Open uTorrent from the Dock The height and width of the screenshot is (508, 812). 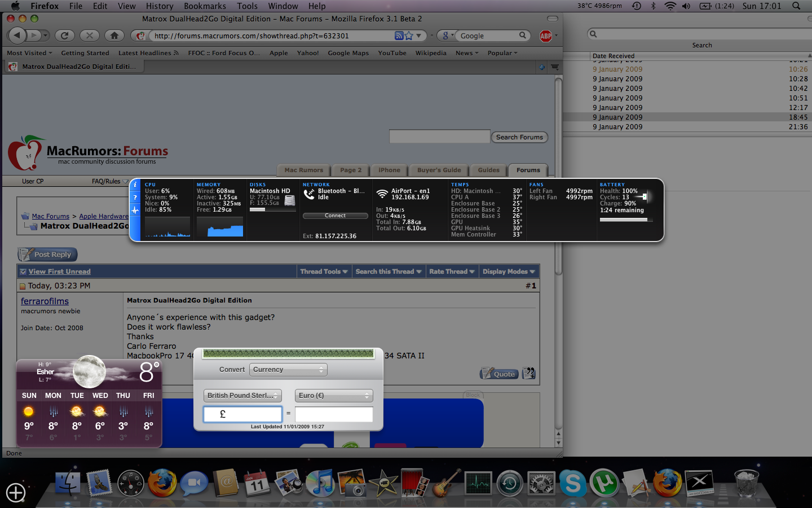click(604, 484)
